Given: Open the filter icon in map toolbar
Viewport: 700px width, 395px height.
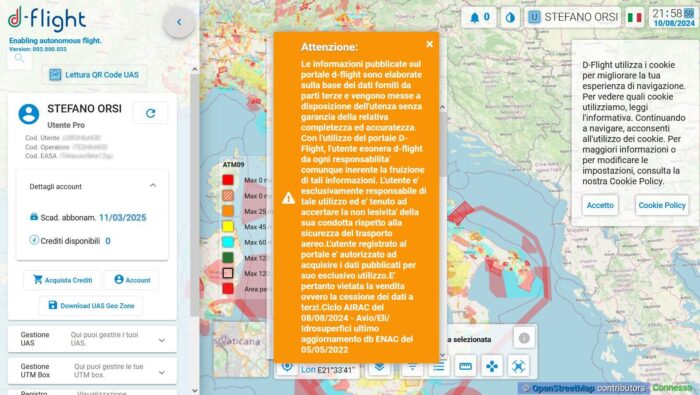Looking at the screenshot, I should pyautogui.click(x=412, y=367).
